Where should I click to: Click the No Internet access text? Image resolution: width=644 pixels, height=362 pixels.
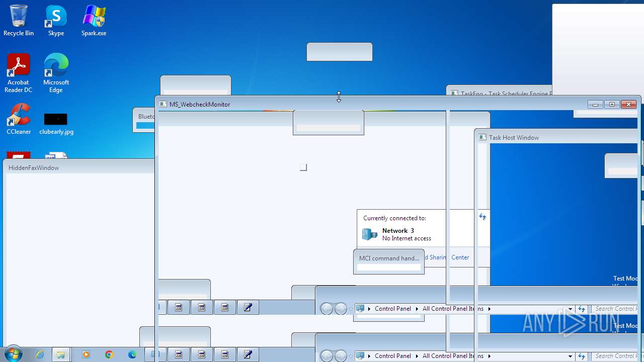(407, 238)
